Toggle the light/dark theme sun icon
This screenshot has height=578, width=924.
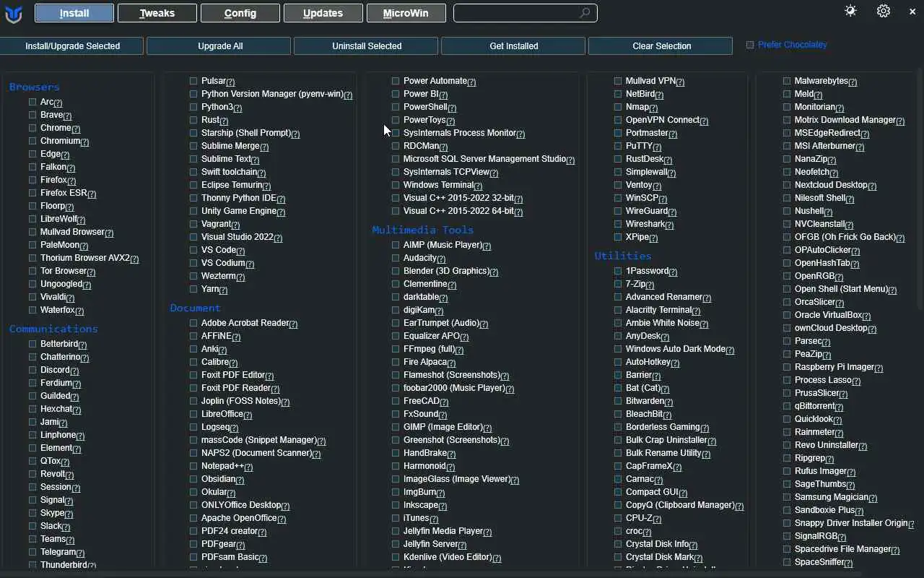click(850, 11)
